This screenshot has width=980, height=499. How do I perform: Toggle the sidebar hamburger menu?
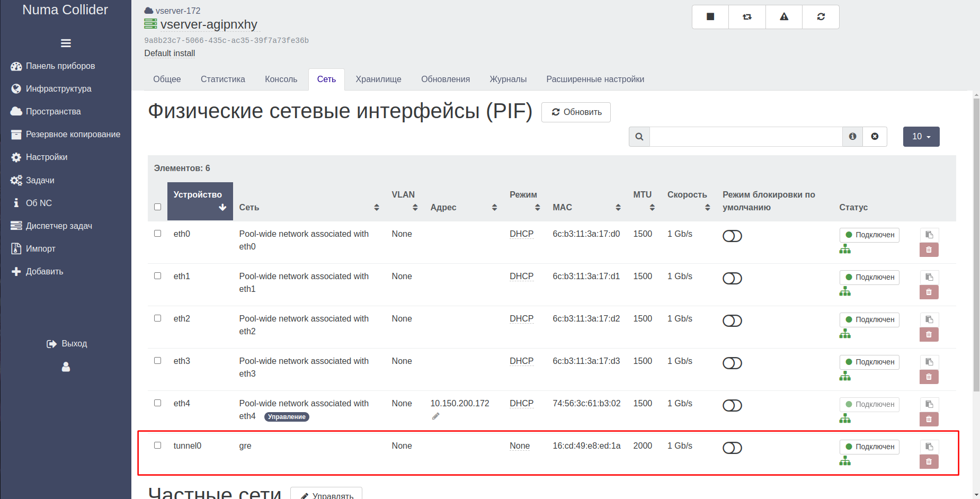(66, 43)
